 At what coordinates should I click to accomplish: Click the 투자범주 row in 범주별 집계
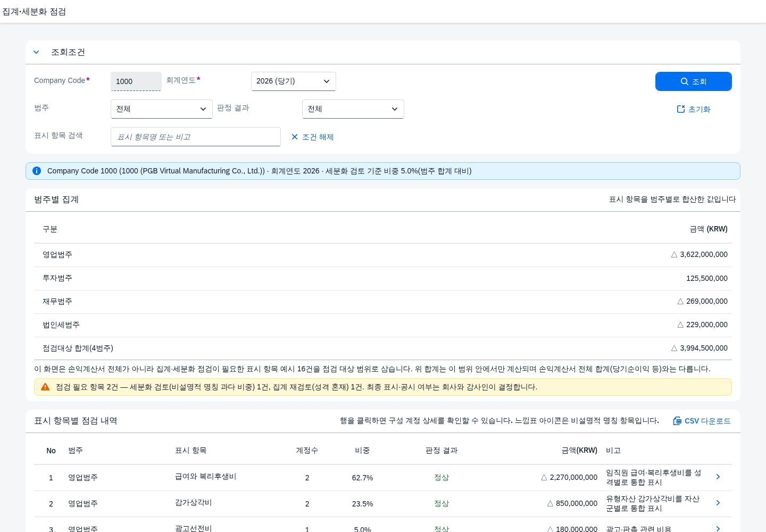pyautogui.click(x=383, y=278)
